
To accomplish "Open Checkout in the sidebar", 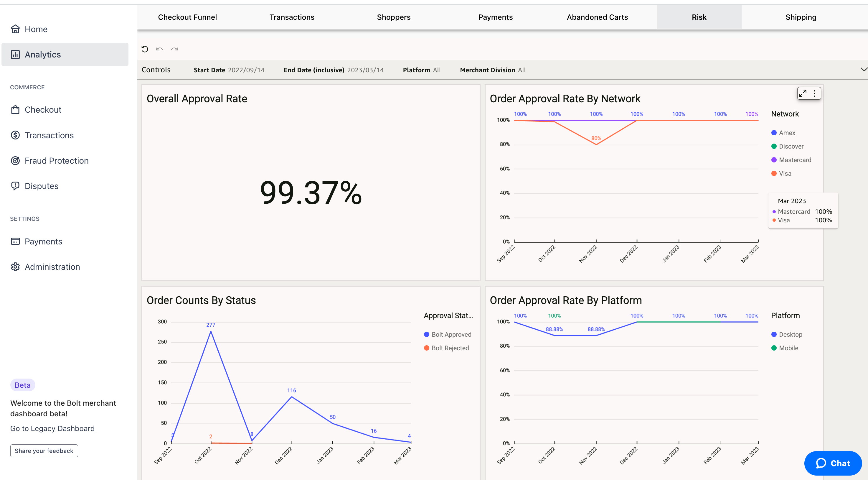I will (x=65, y=110).
